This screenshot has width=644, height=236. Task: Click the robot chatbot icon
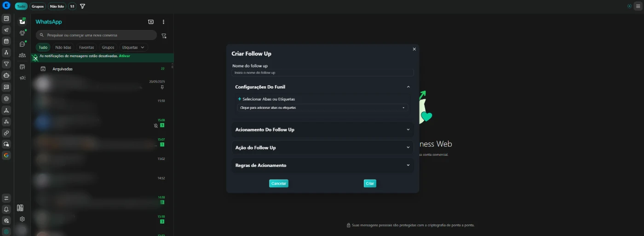pos(6,75)
